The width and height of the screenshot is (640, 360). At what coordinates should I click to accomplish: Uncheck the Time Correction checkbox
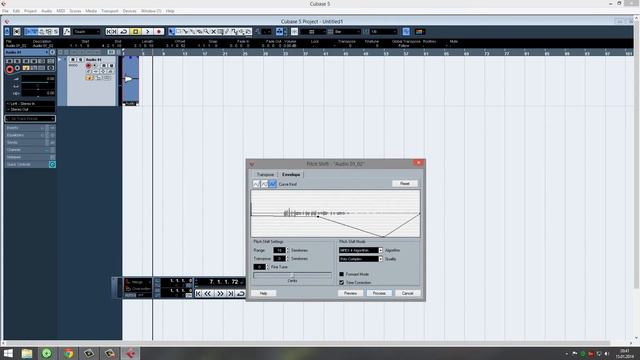(x=342, y=282)
